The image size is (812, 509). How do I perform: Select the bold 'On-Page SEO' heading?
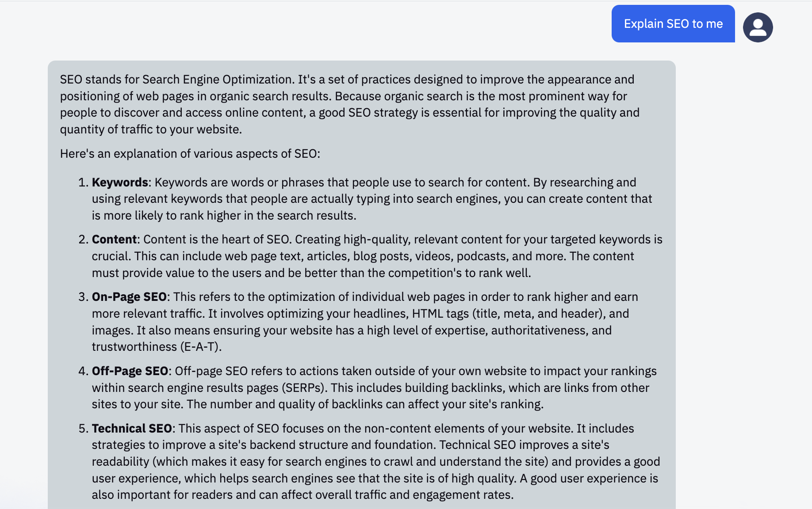click(x=129, y=297)
